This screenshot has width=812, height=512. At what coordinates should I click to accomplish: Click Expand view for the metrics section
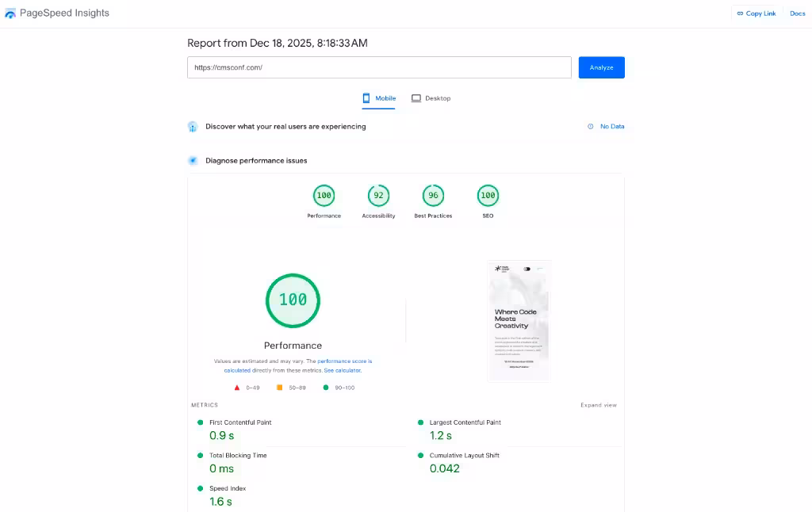coord(600,404)
